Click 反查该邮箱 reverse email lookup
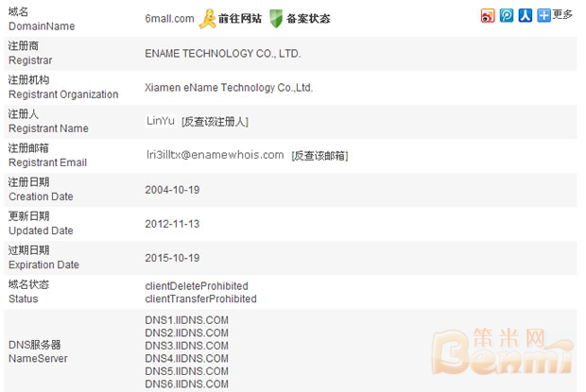Image resolution: width=586 pixels, height=392 pixels. [319, 156]
